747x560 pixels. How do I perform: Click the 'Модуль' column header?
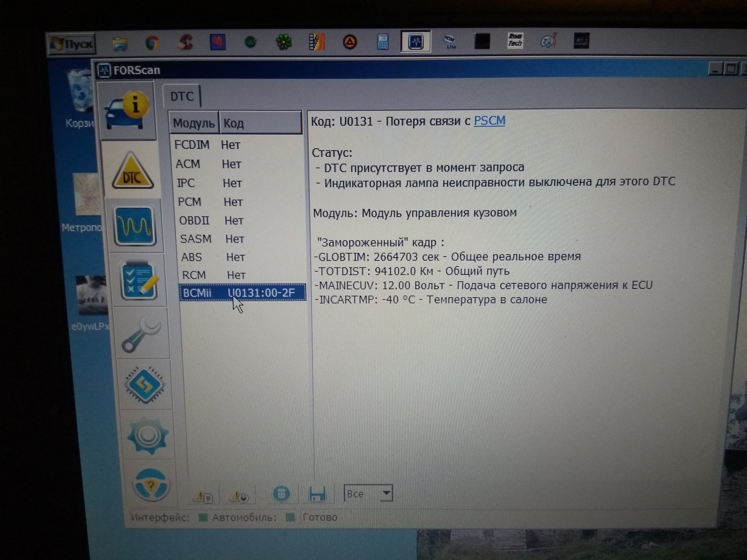click(193, 123)
